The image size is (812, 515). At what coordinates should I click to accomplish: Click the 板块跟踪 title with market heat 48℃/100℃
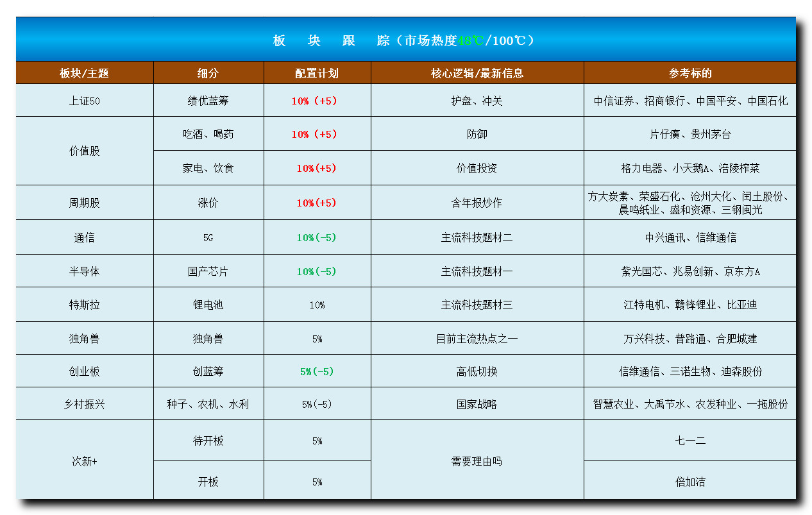[x=405, y=40]
